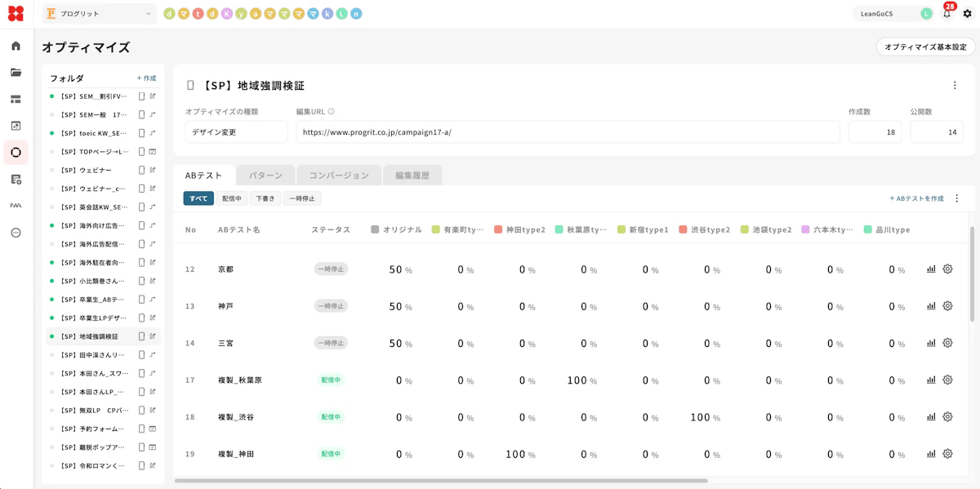This screenshot has height=489, width=980.
Task: Click the + ABテストを作成 link
Action: tap(916, 198)
